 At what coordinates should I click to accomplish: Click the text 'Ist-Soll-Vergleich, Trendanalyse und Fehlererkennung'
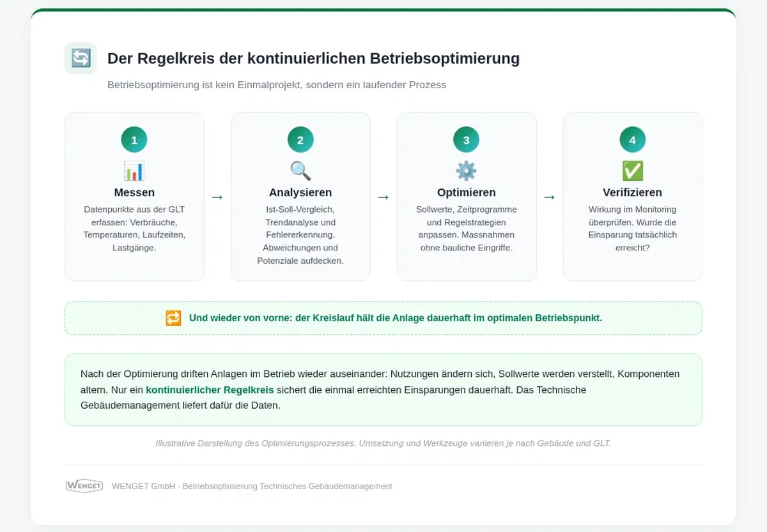click(300, 222)
